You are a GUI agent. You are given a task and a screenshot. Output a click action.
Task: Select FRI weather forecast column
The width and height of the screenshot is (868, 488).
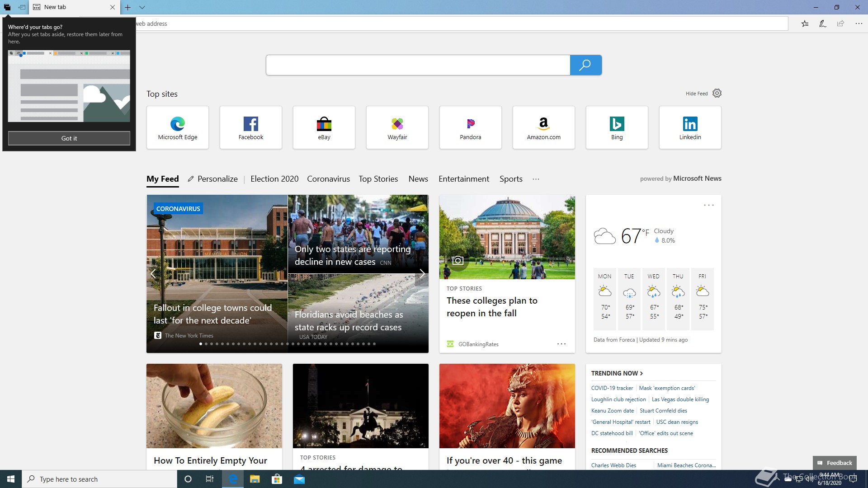tap(703, 298)
